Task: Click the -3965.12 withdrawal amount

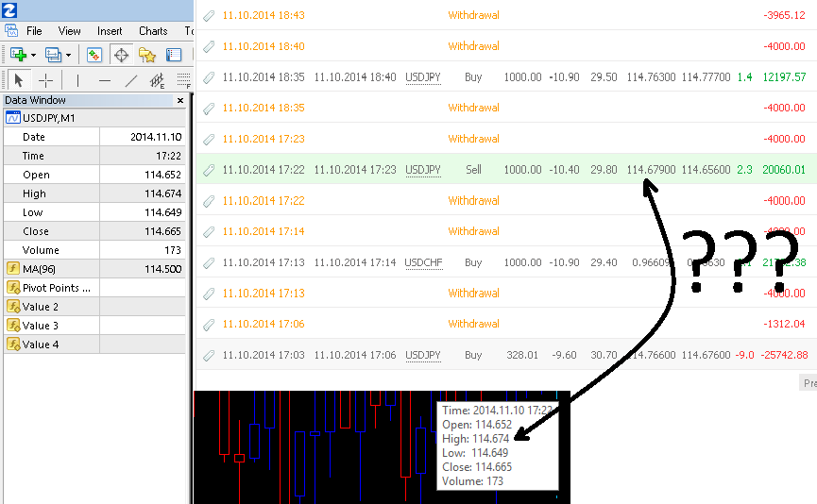Action: coord(784,15)
